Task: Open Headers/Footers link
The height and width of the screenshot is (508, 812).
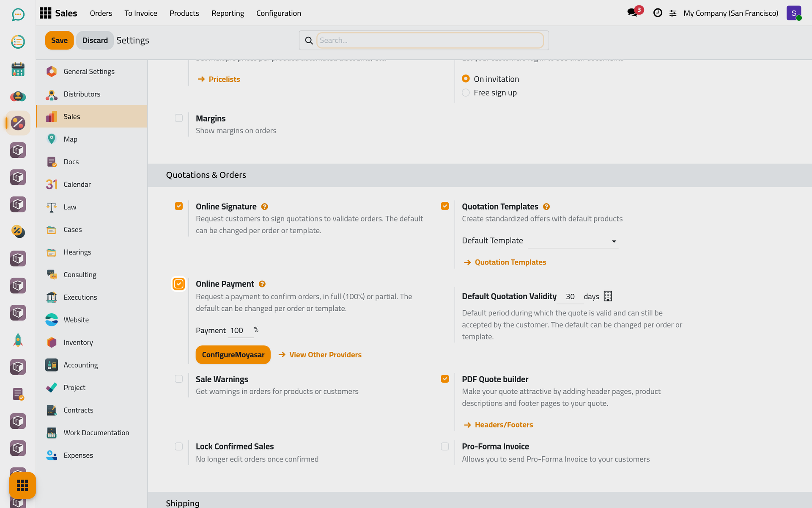Action: tap(499, 425)
